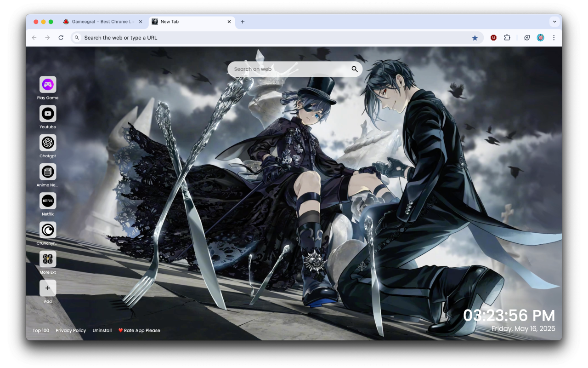Launch the Chatgpt shortcut icon

click(48, 143)
